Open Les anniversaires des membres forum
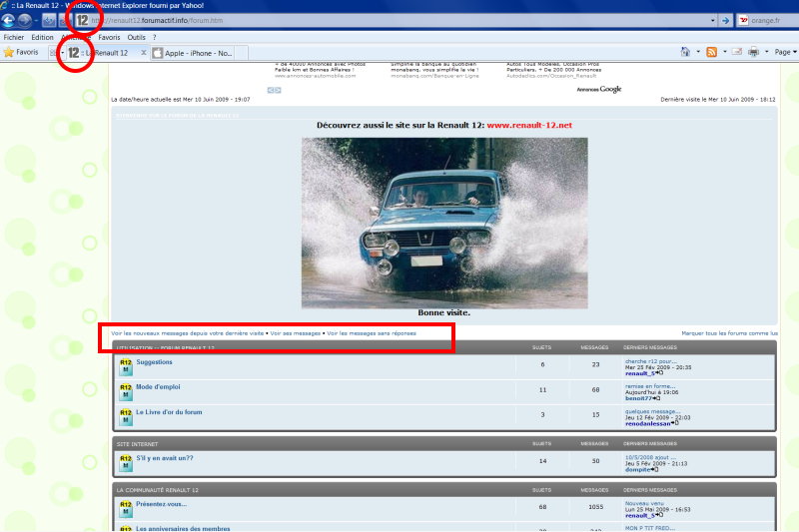Viewport: 799px width, 532px height. [x=183, y=528]
